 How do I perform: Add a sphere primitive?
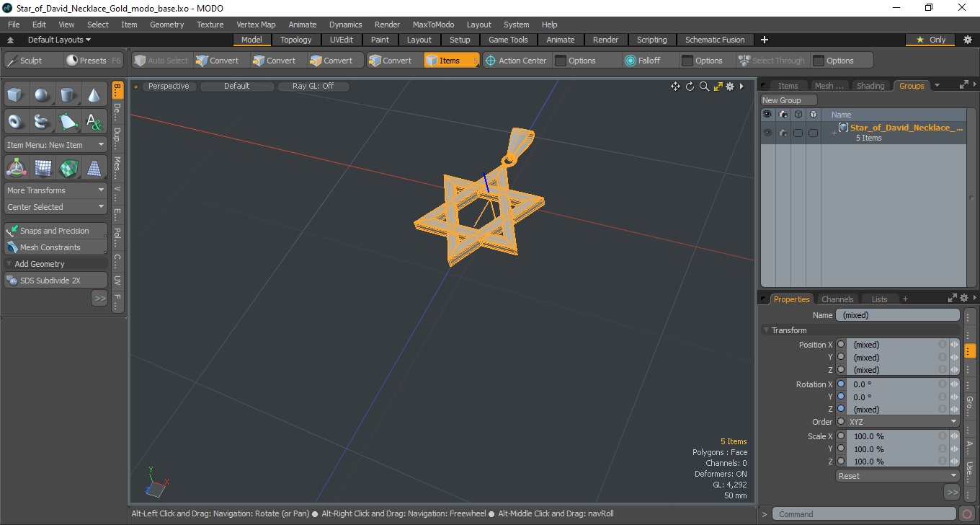click(x=43, y=94)
